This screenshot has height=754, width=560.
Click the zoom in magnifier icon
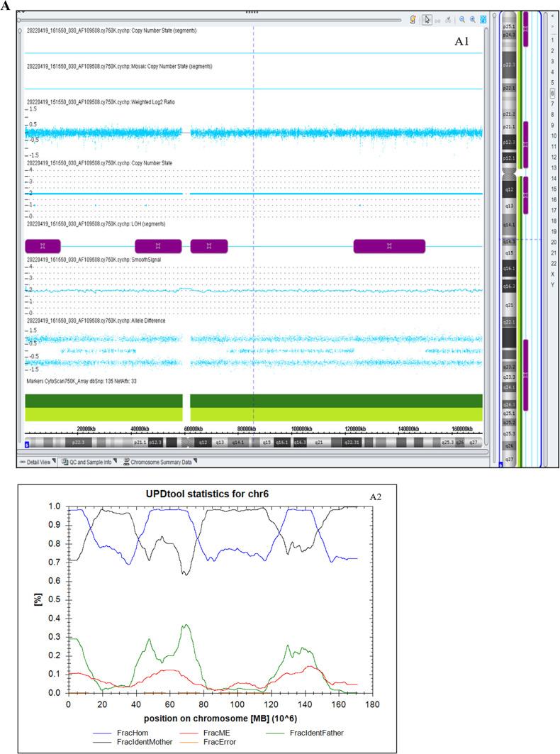[x=473, y=20]
